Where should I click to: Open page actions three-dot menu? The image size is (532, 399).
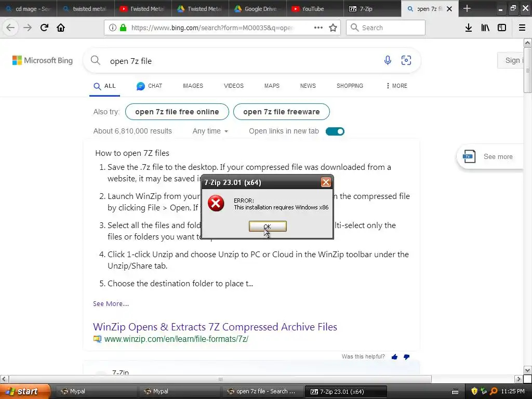pyautogui.click(x=318, y=28)
